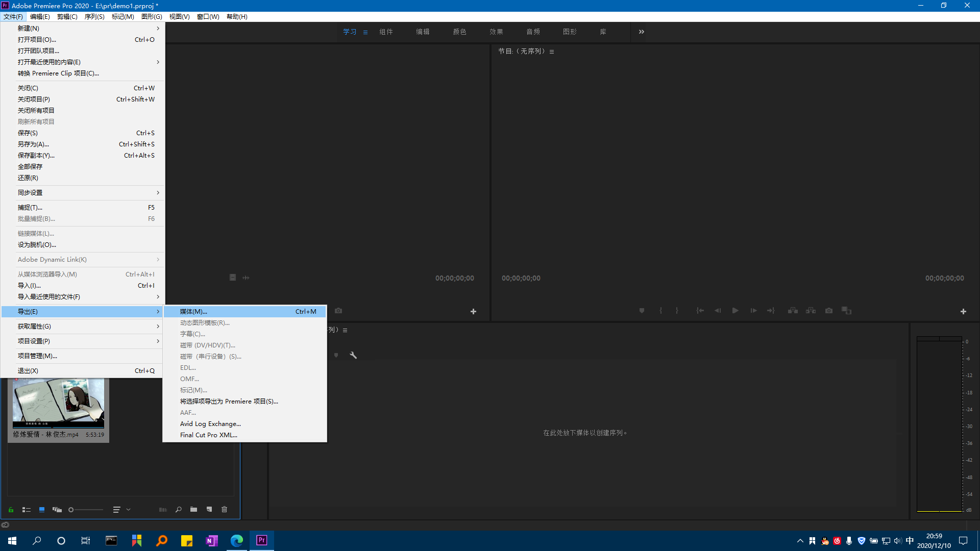980x551 pixels.
Task: Open the project Find magnifier
Action: (x=178, y=510)
